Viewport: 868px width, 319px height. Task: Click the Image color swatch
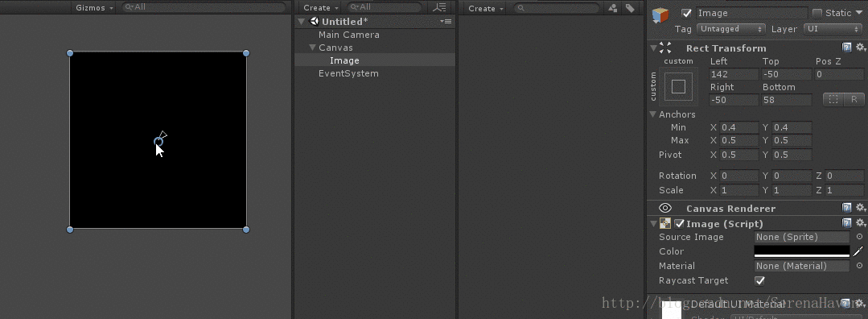click(x=801, y=251)
